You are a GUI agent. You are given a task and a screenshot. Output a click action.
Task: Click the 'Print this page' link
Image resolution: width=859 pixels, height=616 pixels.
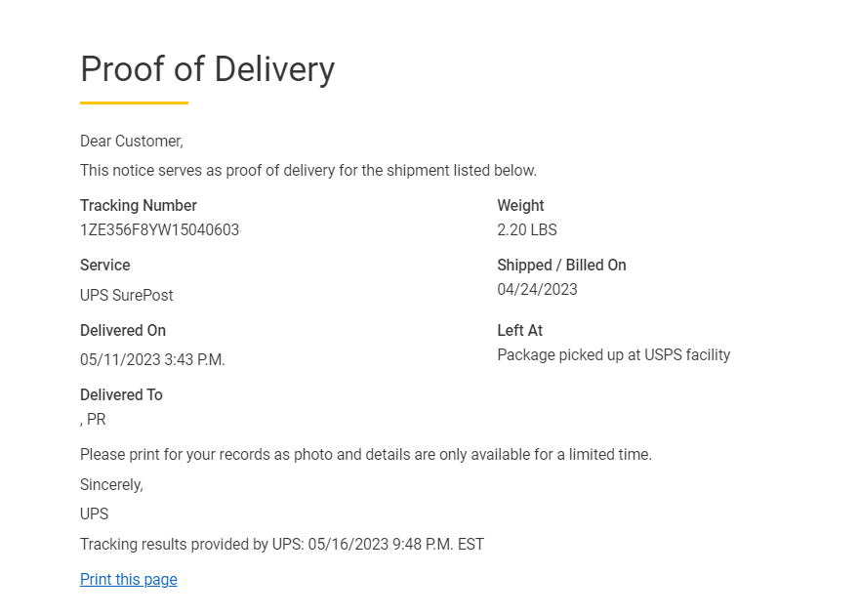128,580
